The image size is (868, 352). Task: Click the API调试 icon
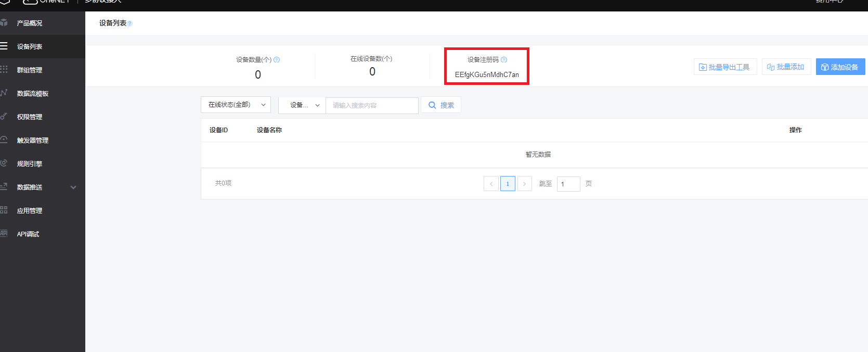[4, 233]
